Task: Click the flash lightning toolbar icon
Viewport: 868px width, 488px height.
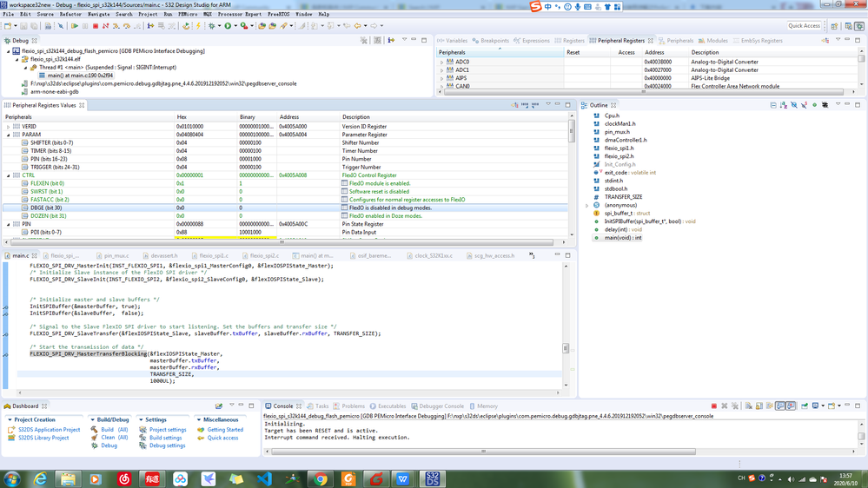Action: tap(197, 26)
